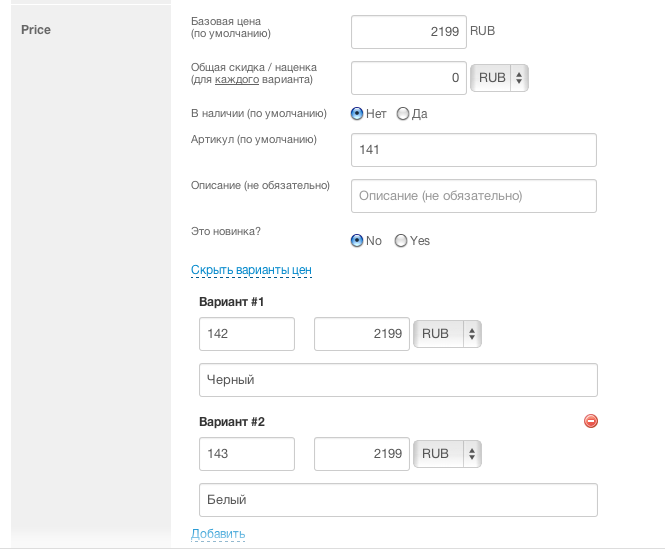Viewport: 665px width, 549px height.
Task: Click the 'Черный' variant name field
Action: click(x=398, y=380)
